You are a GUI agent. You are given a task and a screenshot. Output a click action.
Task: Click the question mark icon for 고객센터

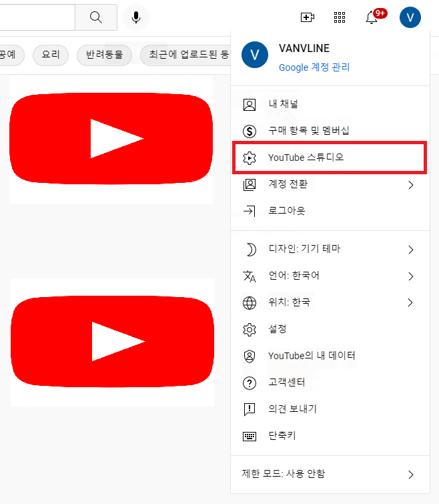[x=250, y=383]
